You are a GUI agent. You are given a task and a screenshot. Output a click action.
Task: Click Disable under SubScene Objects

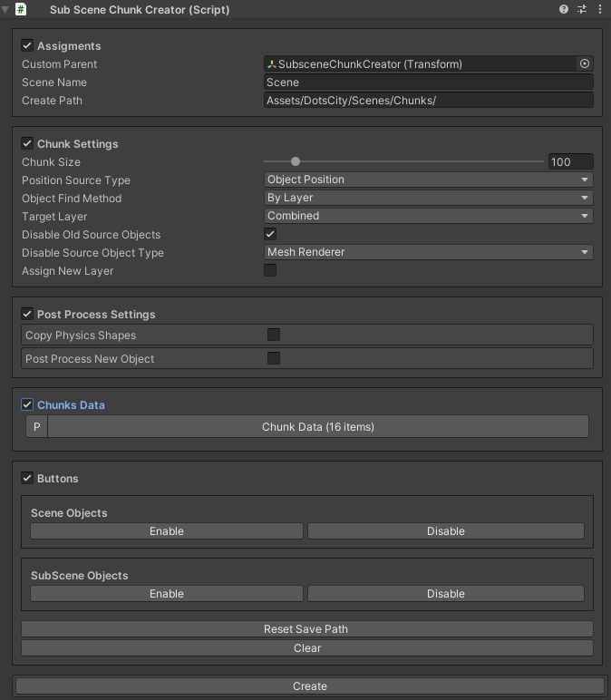tap(445, 593)
